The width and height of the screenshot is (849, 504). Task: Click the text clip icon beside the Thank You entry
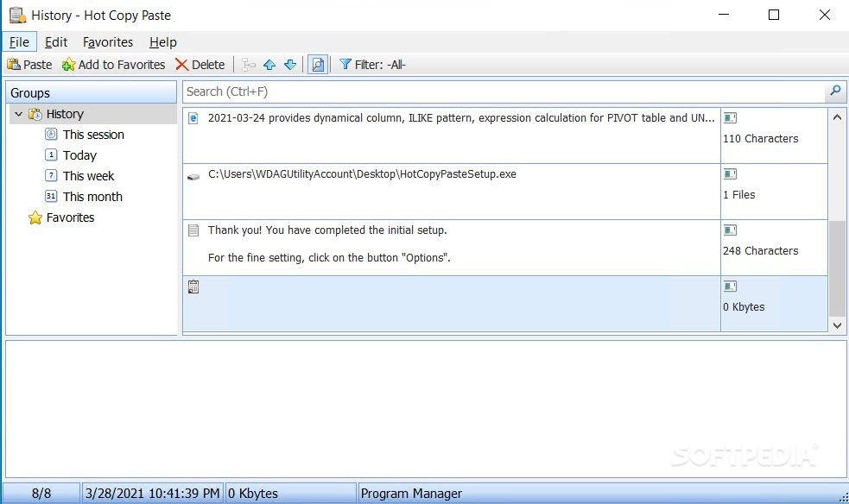[192, 230]
